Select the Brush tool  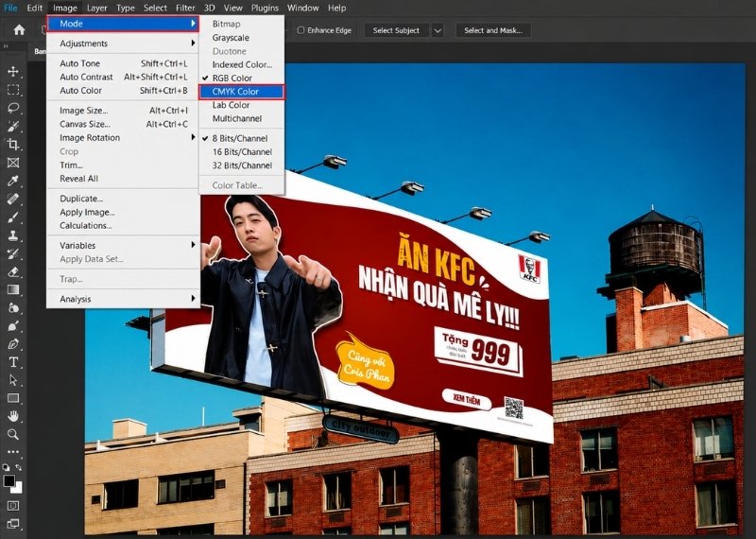tap(13, 217)
